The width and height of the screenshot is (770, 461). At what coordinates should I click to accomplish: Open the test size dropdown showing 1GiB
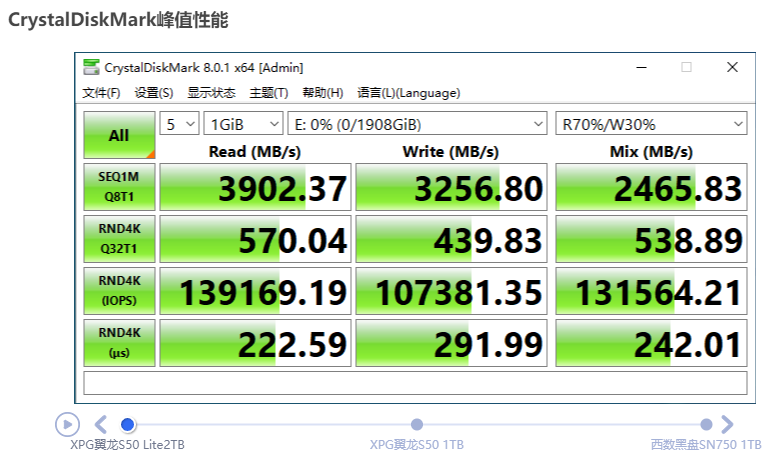244,124
